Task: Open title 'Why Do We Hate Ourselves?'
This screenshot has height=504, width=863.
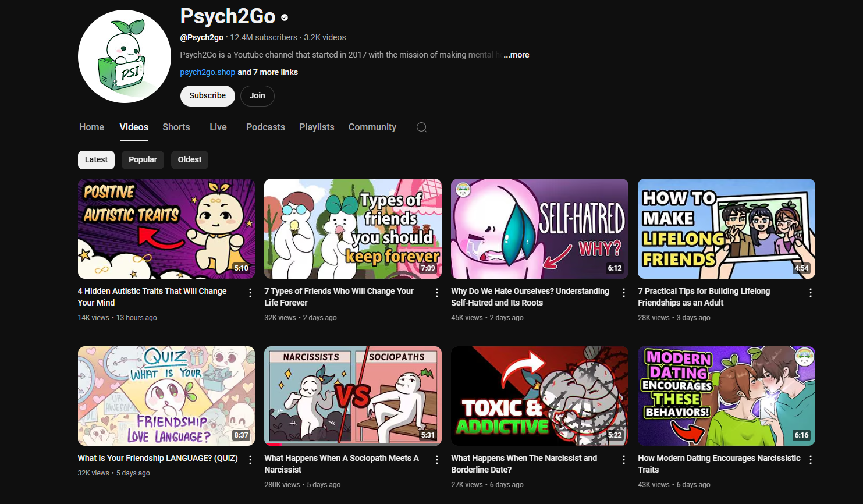Action: pyautogui.click(x=530, y=297)
